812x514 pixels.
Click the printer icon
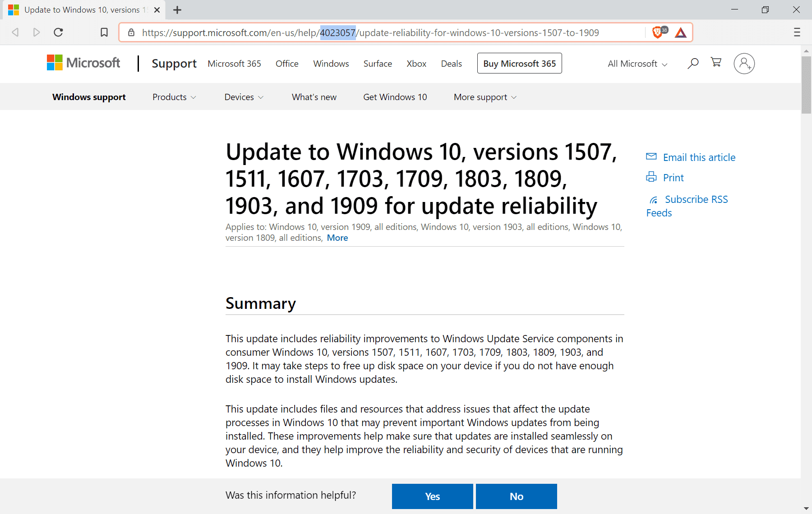pyautogui.click(x=651, y=177)
